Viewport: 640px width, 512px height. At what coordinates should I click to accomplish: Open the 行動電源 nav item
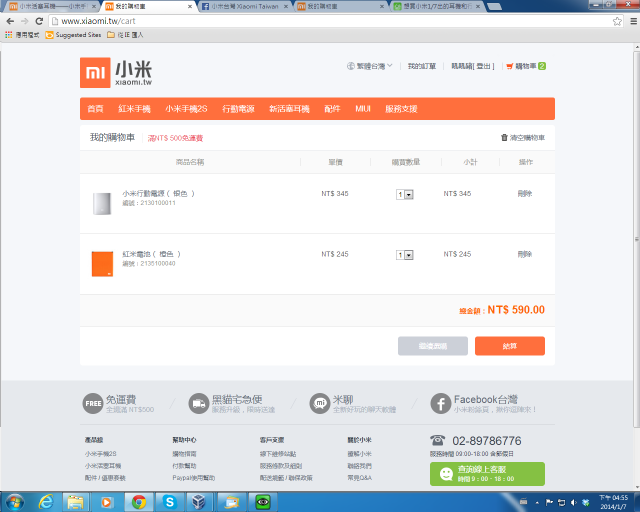(238, 109)
